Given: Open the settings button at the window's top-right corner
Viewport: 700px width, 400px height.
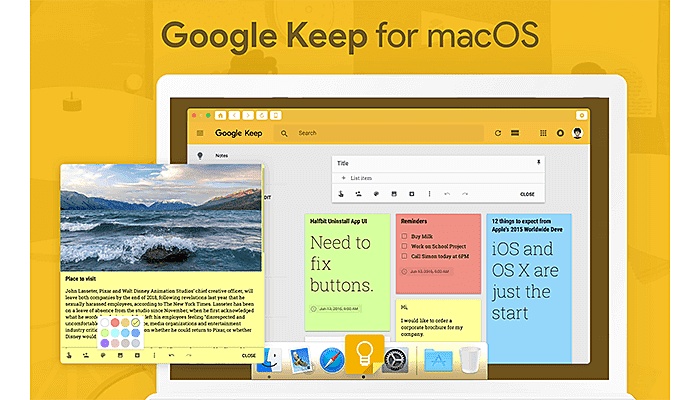Looking at the screenshot, I should [x=581, y=115].
